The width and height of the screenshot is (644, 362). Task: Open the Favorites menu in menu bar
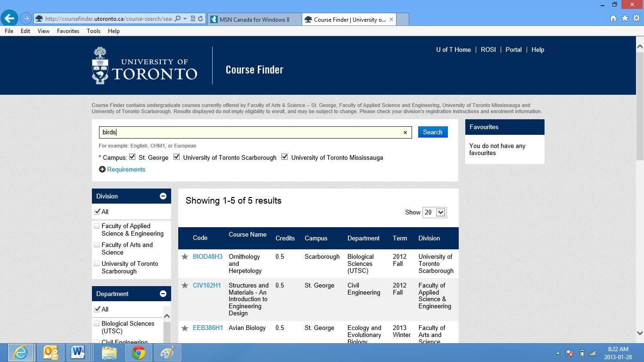click(68, 31)
